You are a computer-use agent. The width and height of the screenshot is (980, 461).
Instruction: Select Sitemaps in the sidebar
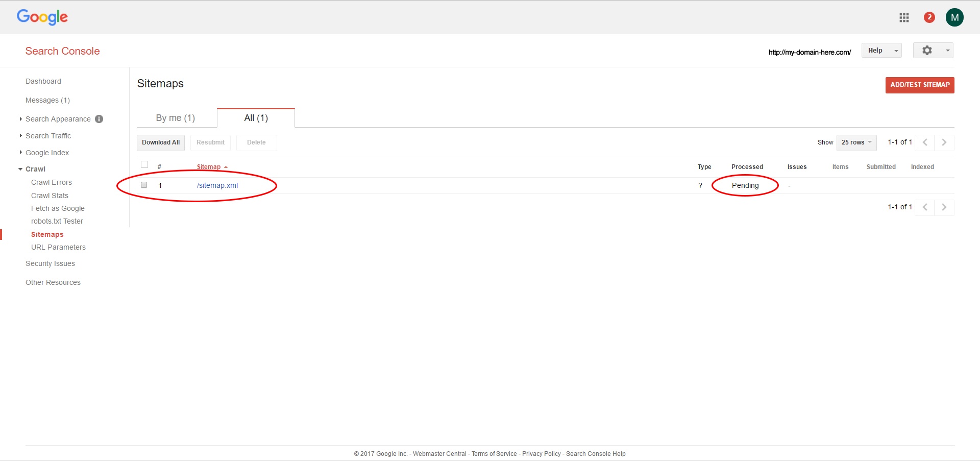point(47,234)
